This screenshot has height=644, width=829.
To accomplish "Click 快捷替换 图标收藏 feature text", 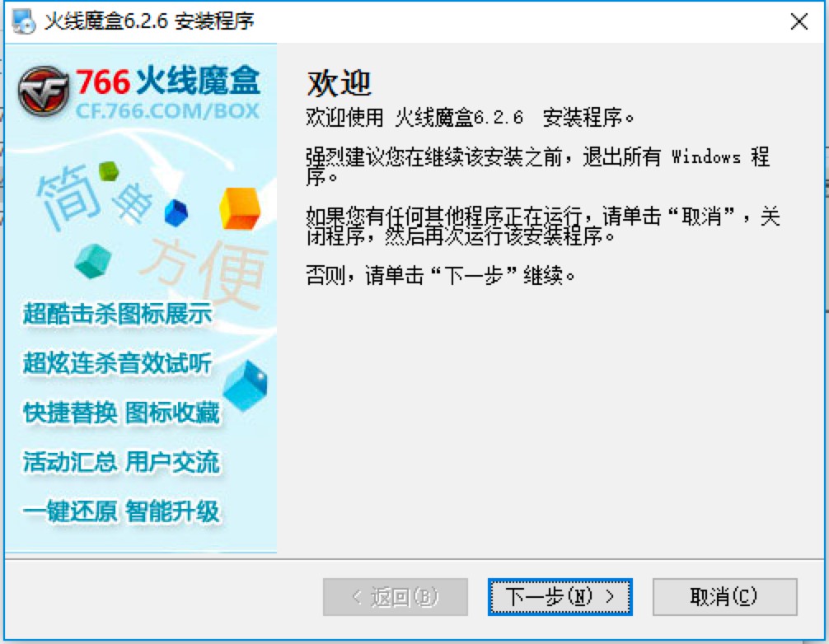I will 121,413.
